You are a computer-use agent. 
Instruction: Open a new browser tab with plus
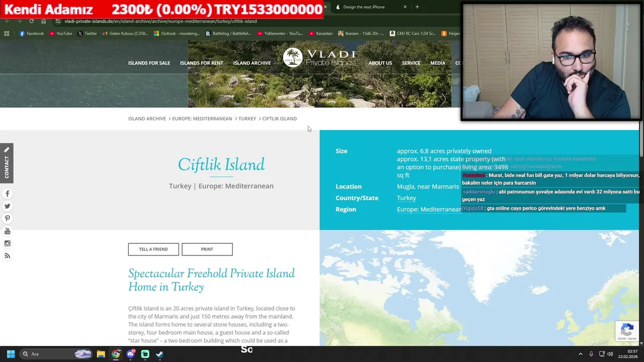417,7
